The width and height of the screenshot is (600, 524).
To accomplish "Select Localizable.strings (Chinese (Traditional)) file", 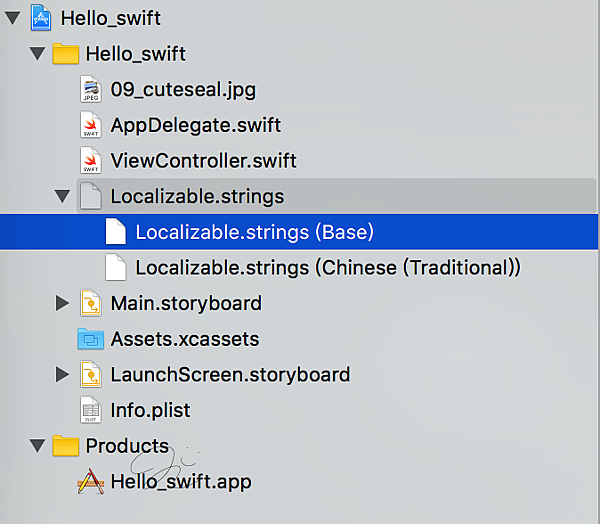I will (327, 268).
